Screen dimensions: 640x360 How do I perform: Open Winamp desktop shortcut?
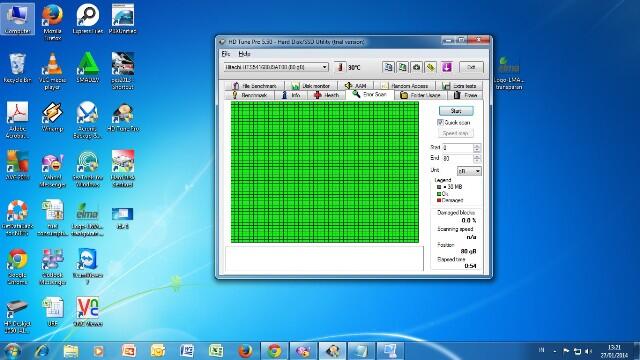coord(52,117)
